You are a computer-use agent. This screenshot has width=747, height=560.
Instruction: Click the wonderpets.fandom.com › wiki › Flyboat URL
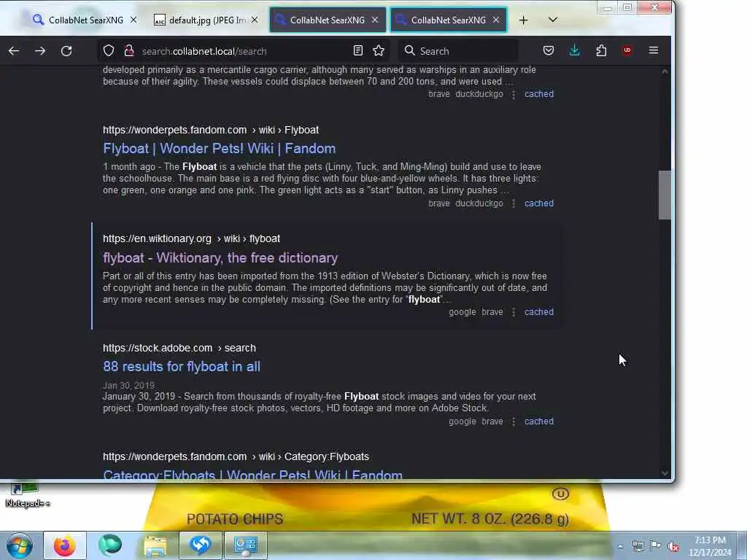click(x=211, y=130)
